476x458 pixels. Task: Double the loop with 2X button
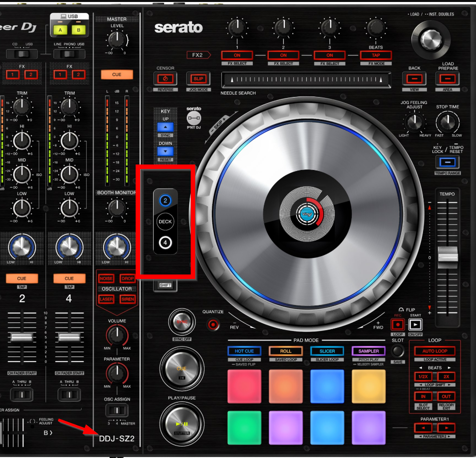[x=446, y=376]
